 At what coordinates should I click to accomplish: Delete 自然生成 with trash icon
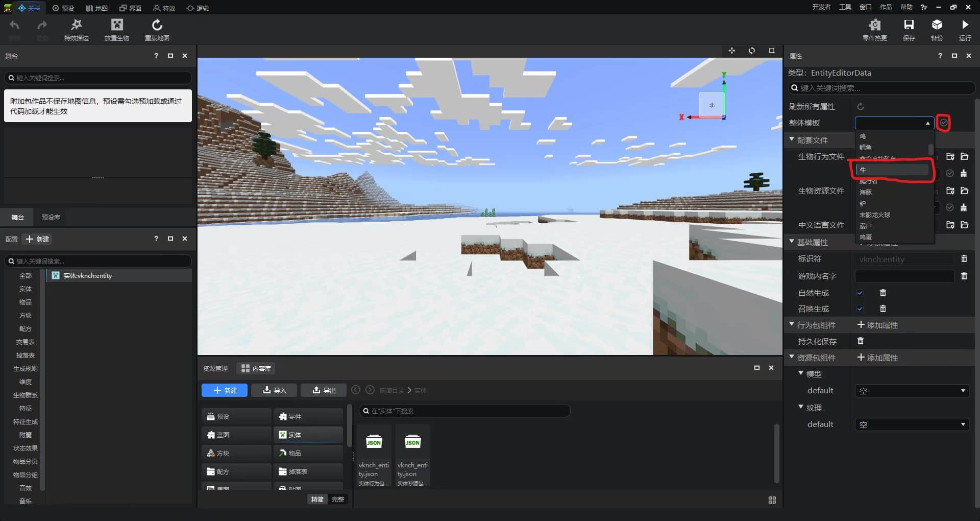[883, 293]
